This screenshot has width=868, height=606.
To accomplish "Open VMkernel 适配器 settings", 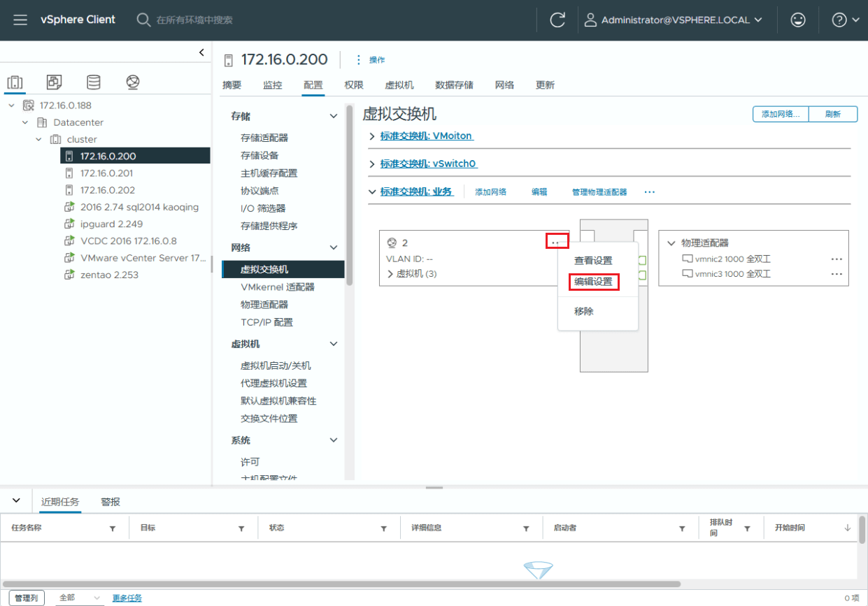I will pyautogui.click(x=278, y=287).
